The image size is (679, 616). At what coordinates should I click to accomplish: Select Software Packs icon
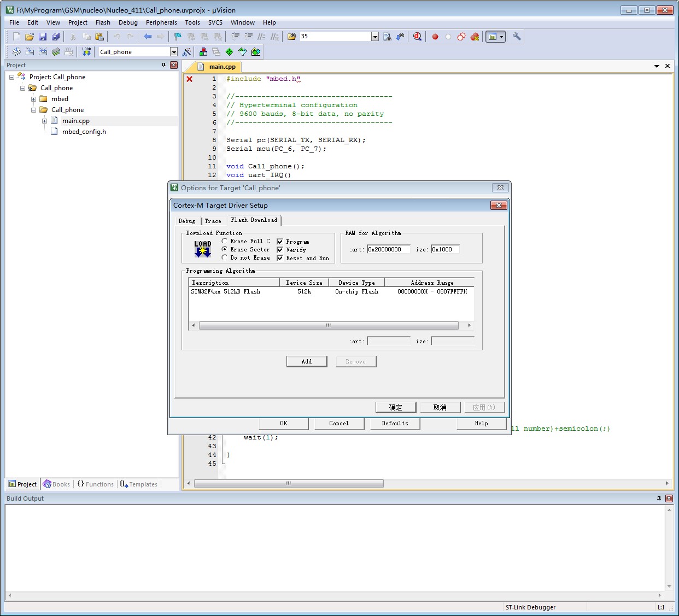click(243, 52)
